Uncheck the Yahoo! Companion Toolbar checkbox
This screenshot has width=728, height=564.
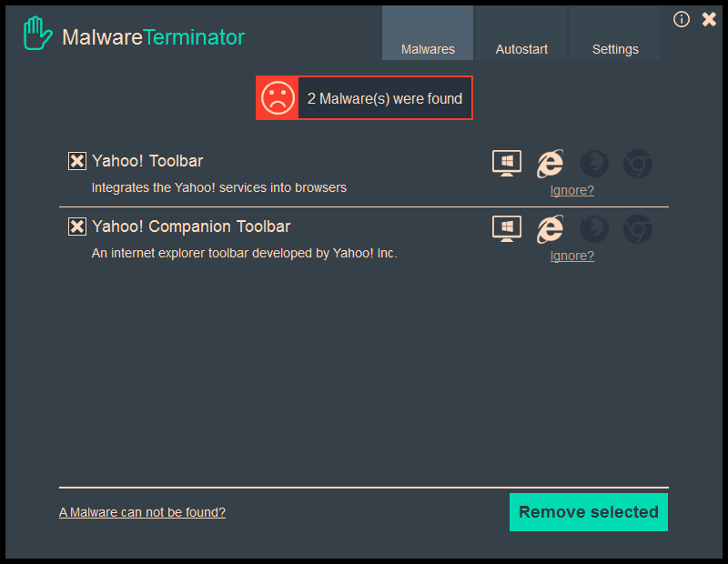pos(77,227)
